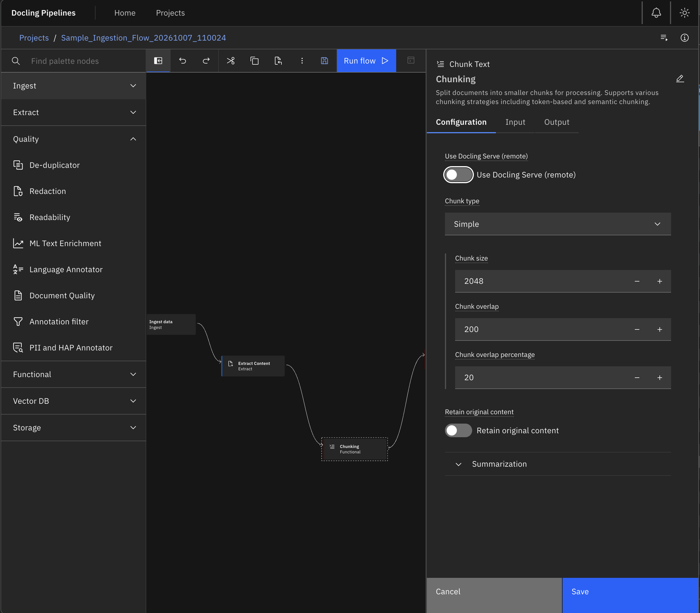700x613 pixels.
Task: Click the Save button
Action: (630, 595)
